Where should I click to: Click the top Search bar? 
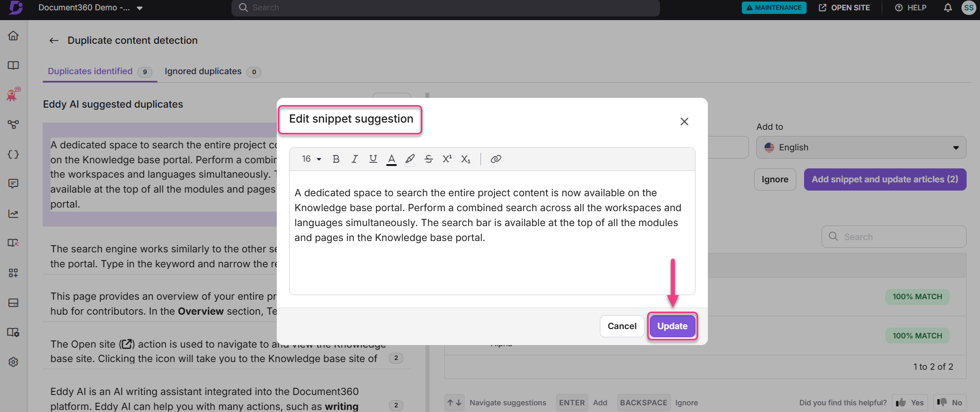[x=446, y=8]
